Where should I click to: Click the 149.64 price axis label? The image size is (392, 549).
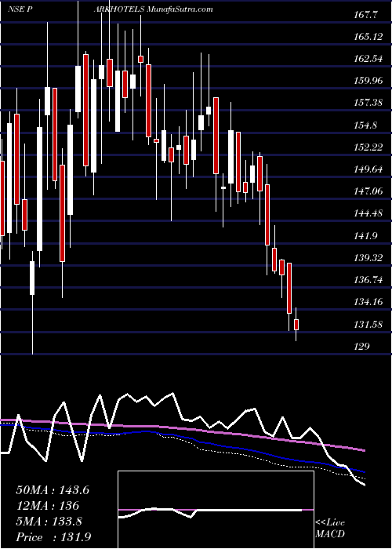368,169
